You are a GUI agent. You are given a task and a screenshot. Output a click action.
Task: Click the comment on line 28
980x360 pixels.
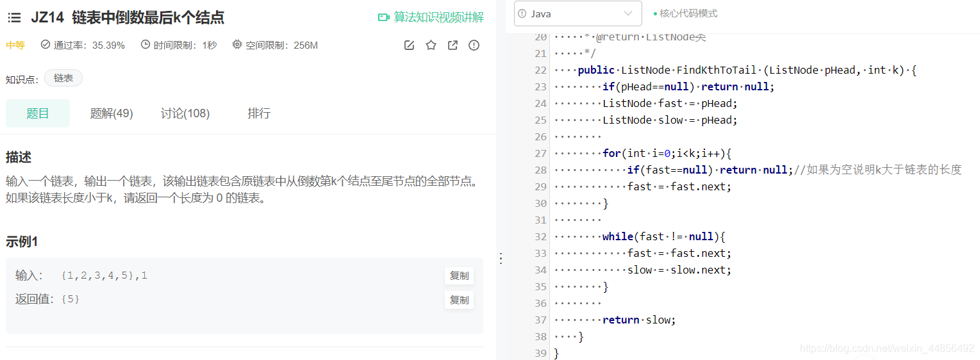pos(878,170)
